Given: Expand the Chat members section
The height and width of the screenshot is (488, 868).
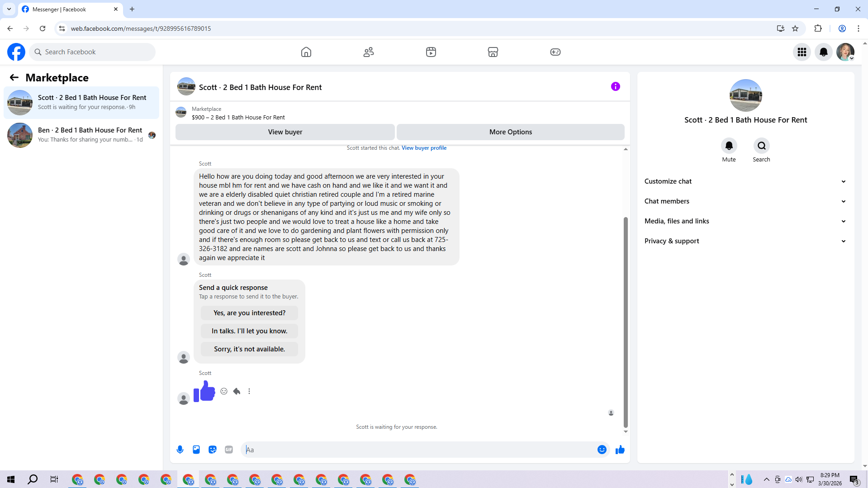Looking at the screenshot, I should [745, 201].
